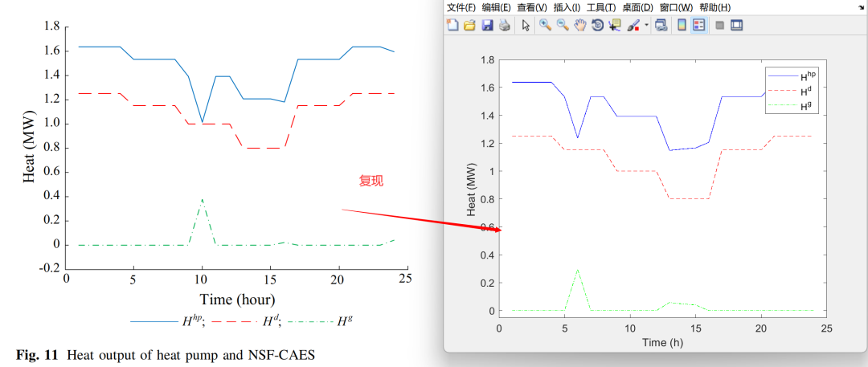Open the 帮助(H) menu
The height and width of the screenshot is (367, 868).
[714, 7]
